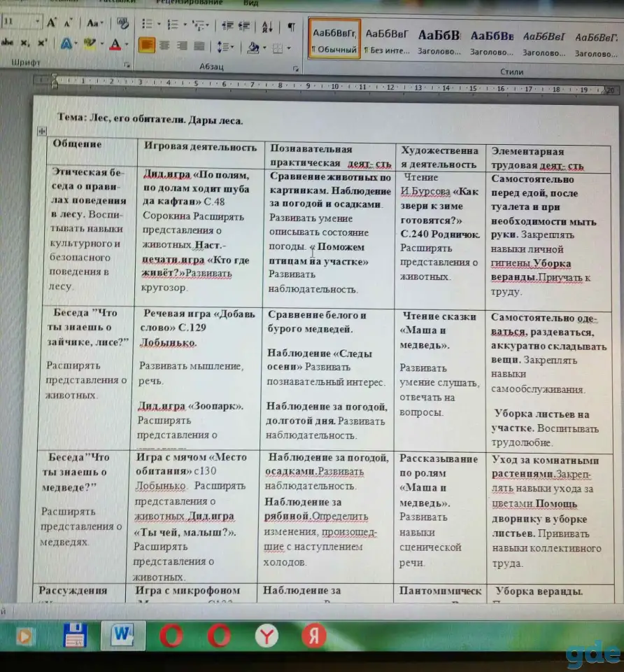Open the numbered list dropdown arrow
The image size is (624, 672).
click(185, 25)
